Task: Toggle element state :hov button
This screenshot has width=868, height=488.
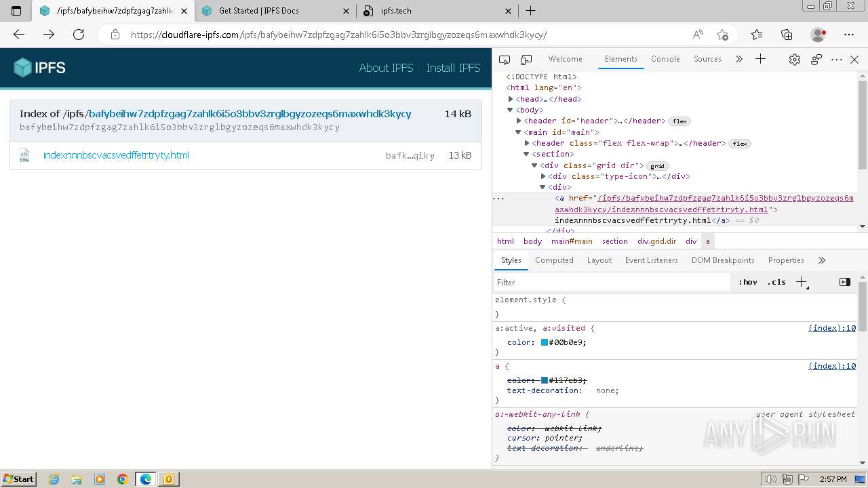Action: 748,282
